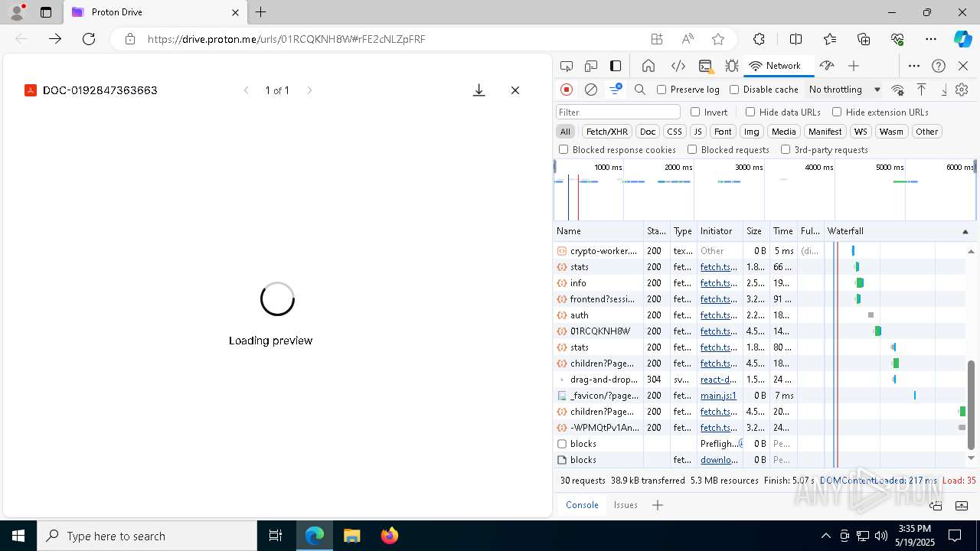The height and width of the screenshot is (551, 980).
Task: Select the JS request type filter
Action: point(697,132)
